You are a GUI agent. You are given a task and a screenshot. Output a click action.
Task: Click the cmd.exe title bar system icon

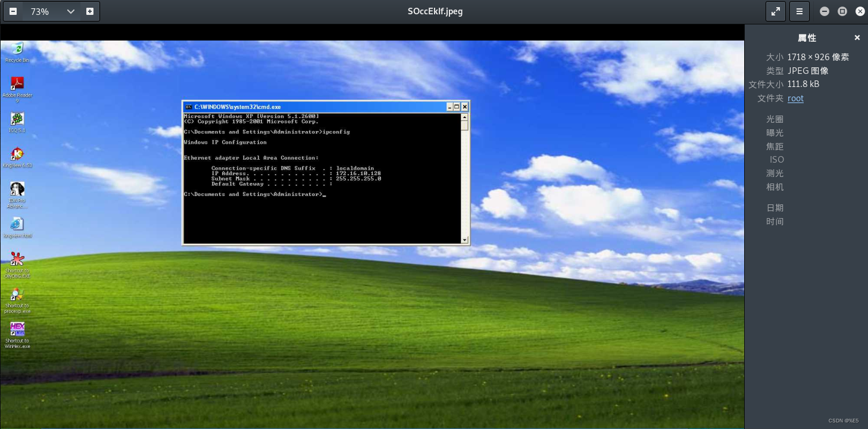pos(188,107)
